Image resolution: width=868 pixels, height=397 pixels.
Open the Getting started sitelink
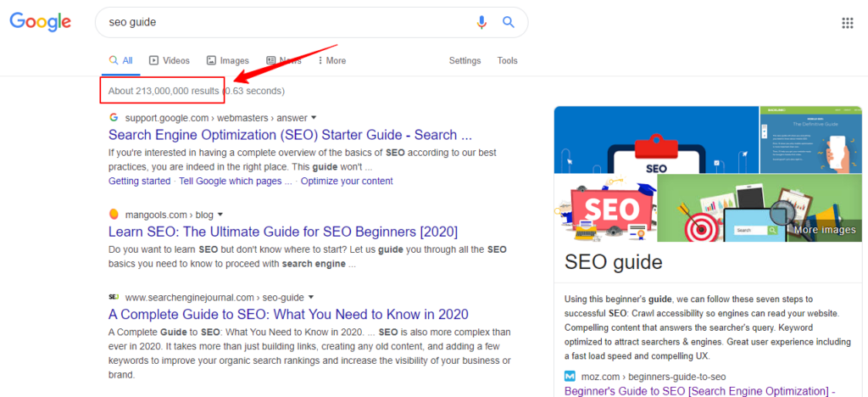pyautogui.click(x=140, y=181)
